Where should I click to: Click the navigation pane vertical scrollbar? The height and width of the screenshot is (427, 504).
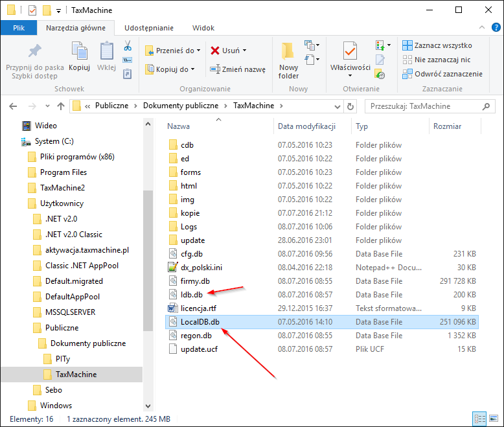[x=148, y=259]
